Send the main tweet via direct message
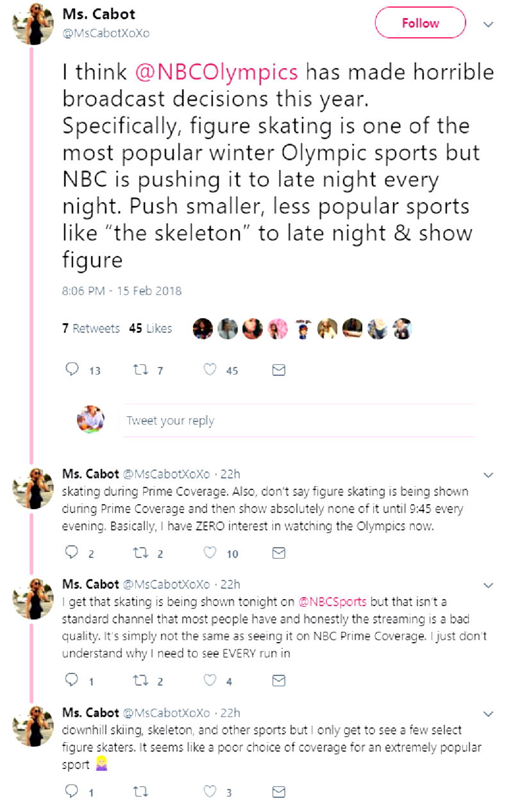This screenshot has height=812, width=513. point(278,369)
